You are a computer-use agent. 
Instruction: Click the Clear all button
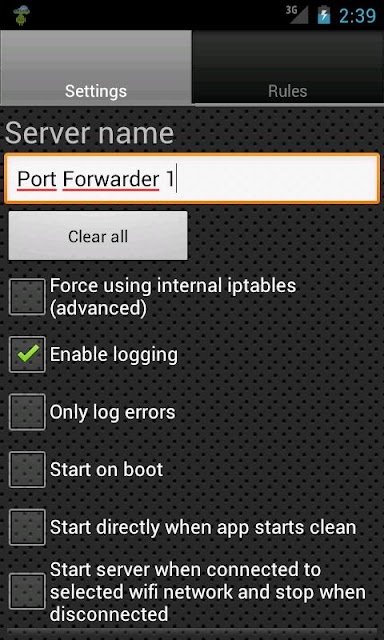[98, 236]
